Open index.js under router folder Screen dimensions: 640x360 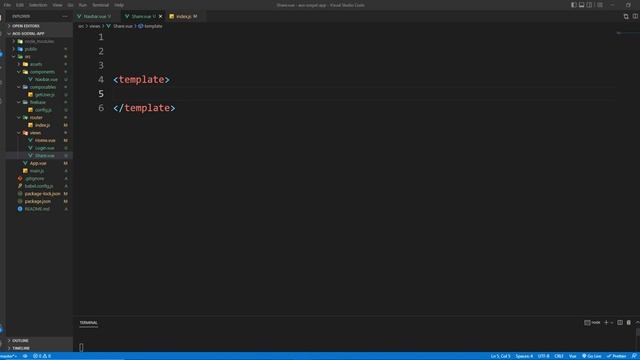click(x=39, y=125)
